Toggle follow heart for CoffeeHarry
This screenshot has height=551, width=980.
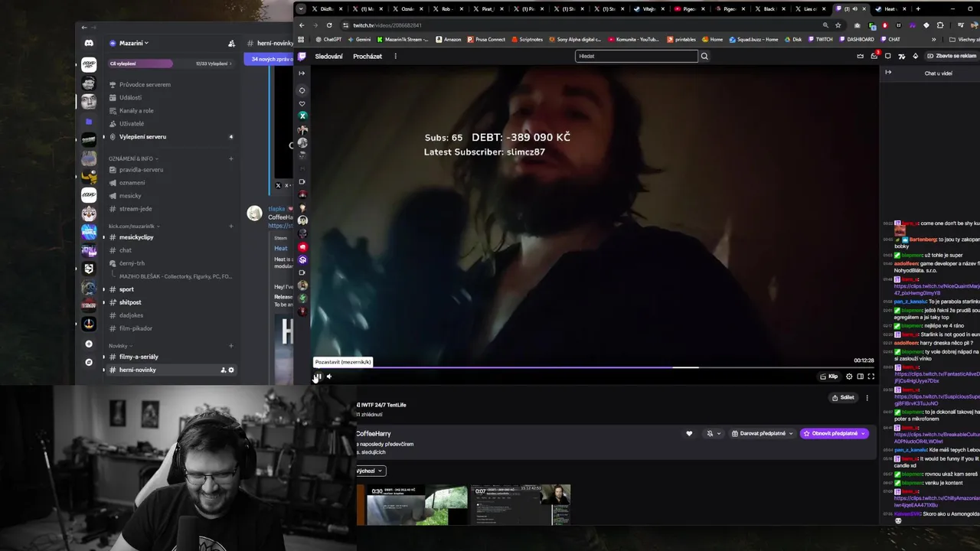689,433
